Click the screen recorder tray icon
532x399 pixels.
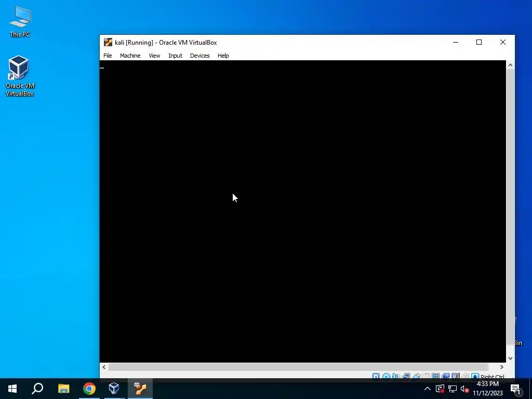click(x=440, y=389)
